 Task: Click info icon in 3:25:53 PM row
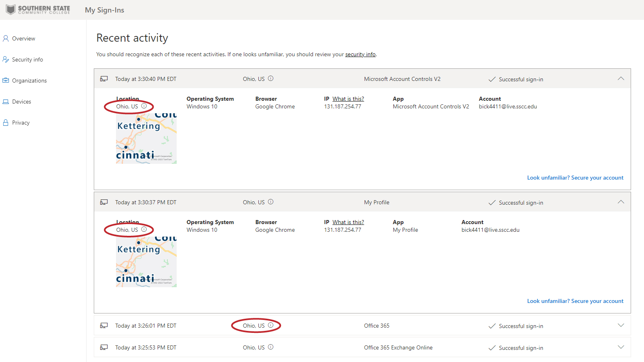pos(271,347)
